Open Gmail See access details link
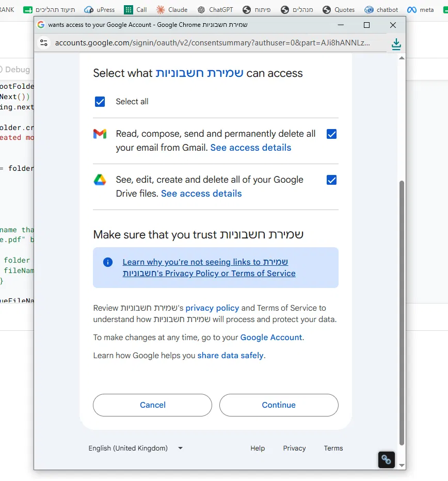This screenshot has width=448, height=481. [x=250, y=148]
